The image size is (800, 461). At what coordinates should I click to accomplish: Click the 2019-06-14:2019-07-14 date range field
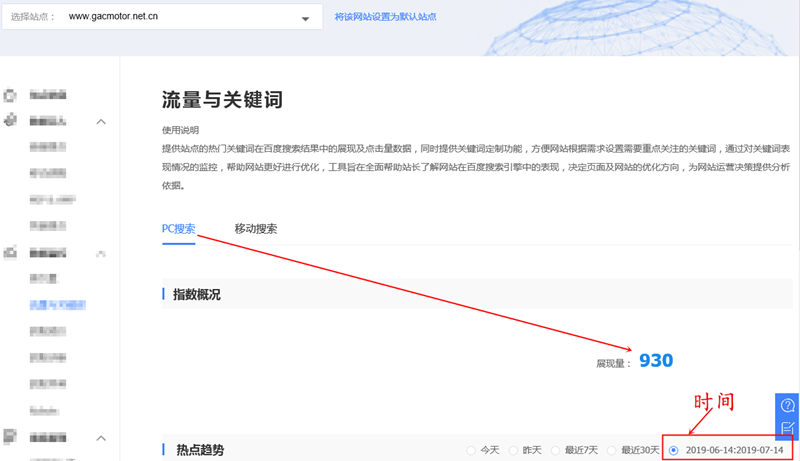pos(734,450)
